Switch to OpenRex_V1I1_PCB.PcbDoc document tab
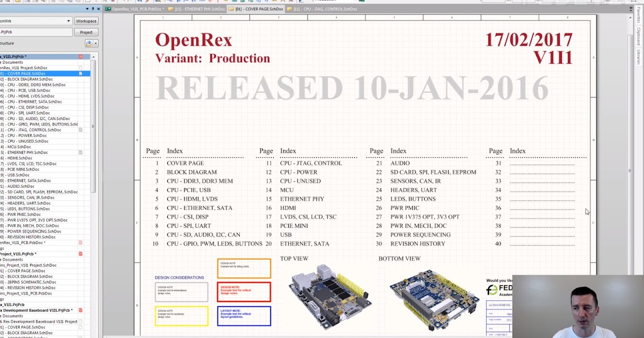The height and width of the screenshot is (338, 644). (x=135, y=9)
